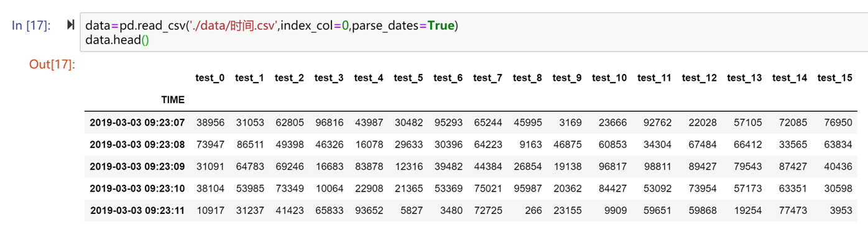Click the In [17] prompt label
Screen dimensions: 868x227
(x=32, y=25)
